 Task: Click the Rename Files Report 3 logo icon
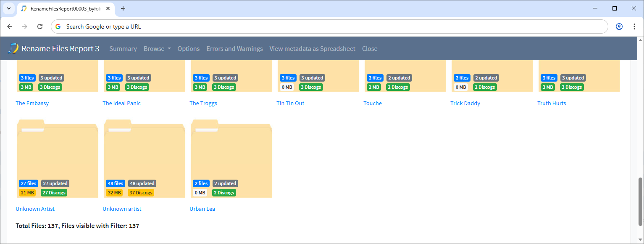point(13,48)
